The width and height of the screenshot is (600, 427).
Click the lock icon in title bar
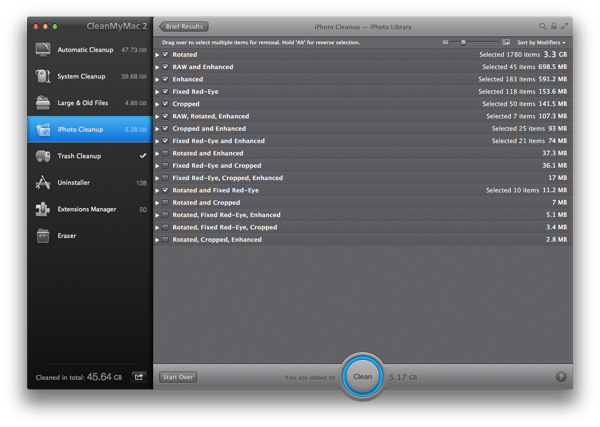(x=553, y=26)
